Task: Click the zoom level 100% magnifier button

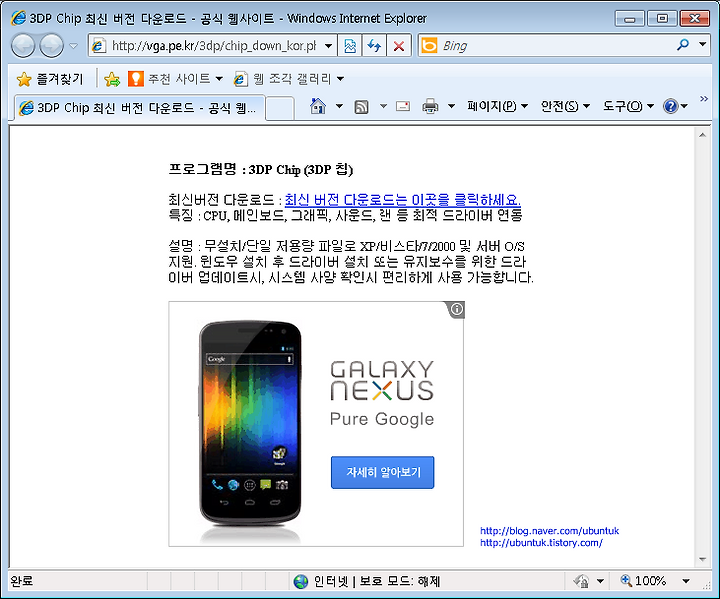Action: point(643,581)
